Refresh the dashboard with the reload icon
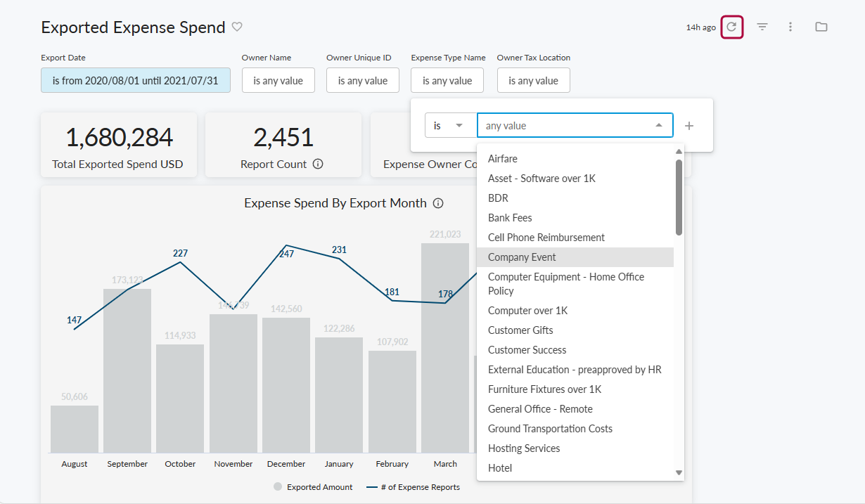 pyautogui.click(x=731, y=27)
